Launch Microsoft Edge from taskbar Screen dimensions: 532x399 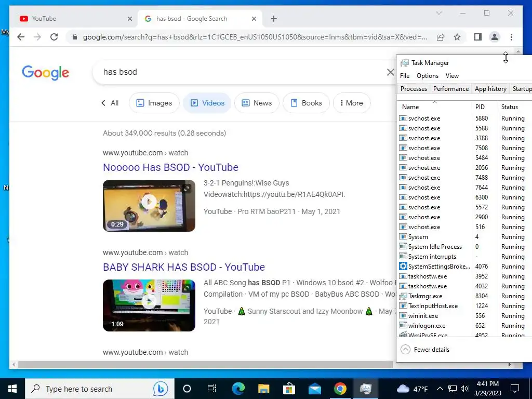tap(238, 389)
